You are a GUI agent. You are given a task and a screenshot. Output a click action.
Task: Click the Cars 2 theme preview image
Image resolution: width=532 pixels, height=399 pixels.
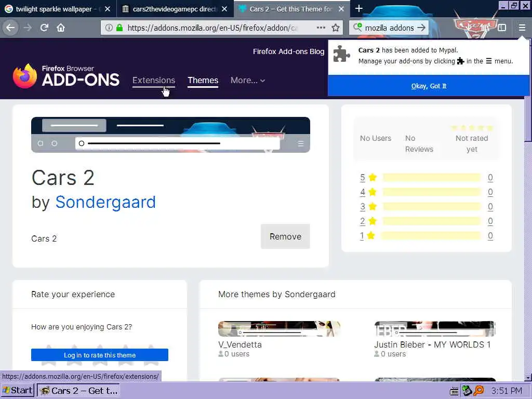point(170,135)
